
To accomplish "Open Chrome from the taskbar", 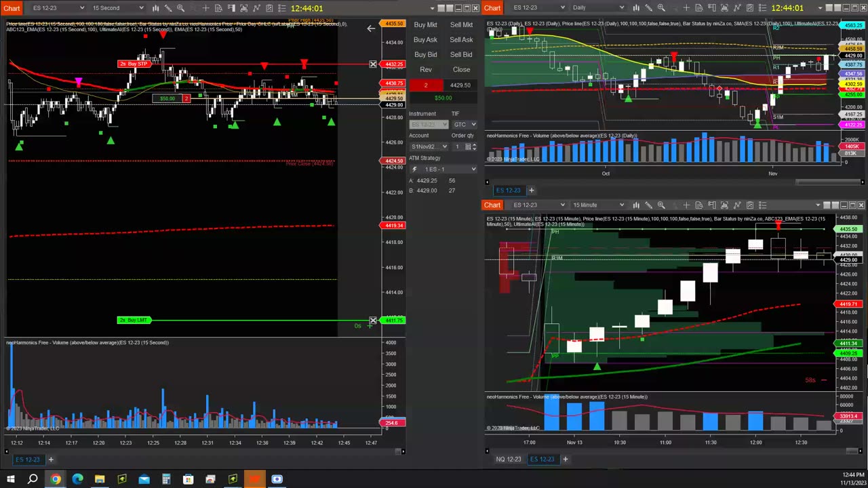I will pyautogui.click(x=55, y=480).
